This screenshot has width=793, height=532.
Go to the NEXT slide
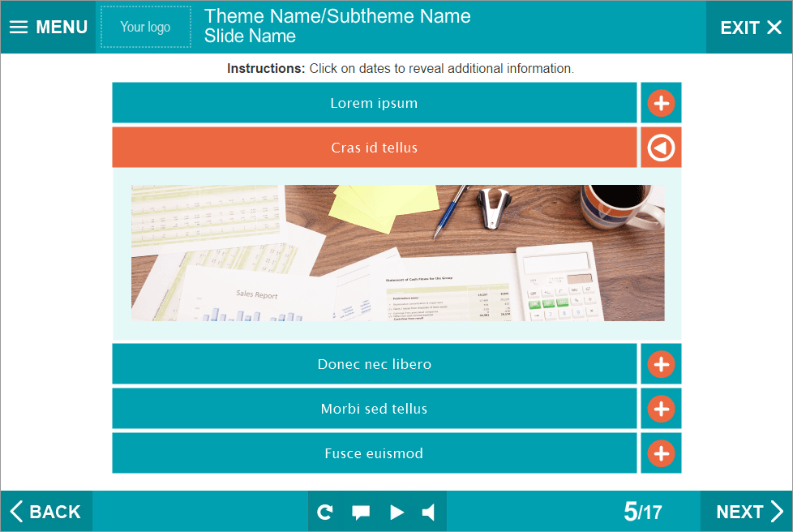(x=748, y=512)
